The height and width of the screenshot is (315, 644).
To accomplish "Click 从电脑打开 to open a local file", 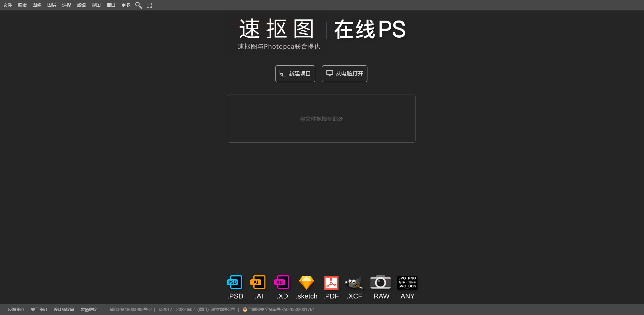I will 344,73.
